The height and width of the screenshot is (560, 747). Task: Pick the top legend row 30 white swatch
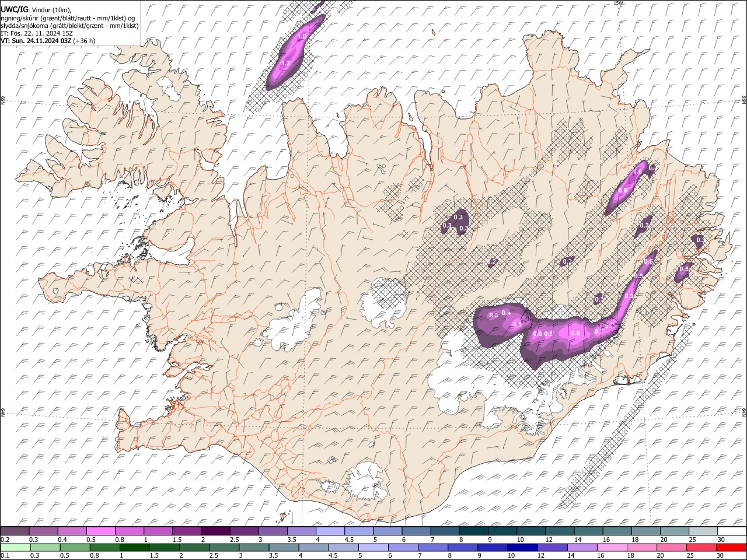click(x=732, y=531)
